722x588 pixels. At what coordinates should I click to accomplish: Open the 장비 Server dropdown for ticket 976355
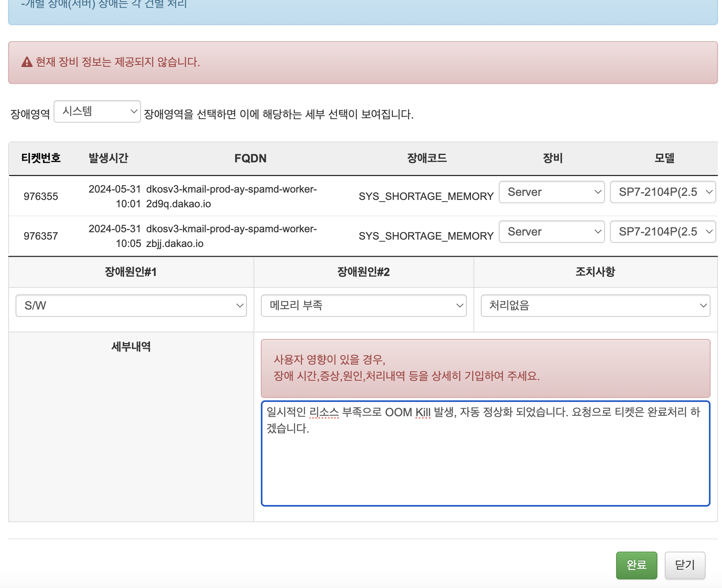[552, 192]
